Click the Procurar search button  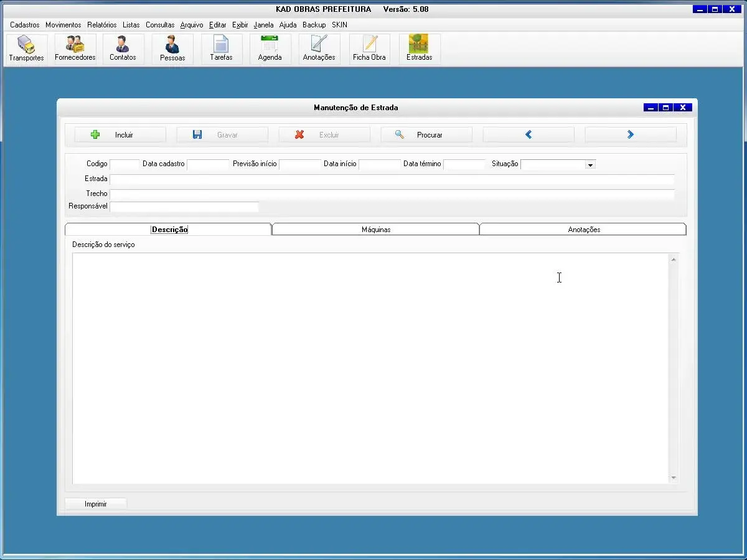(x=426, y=134)
